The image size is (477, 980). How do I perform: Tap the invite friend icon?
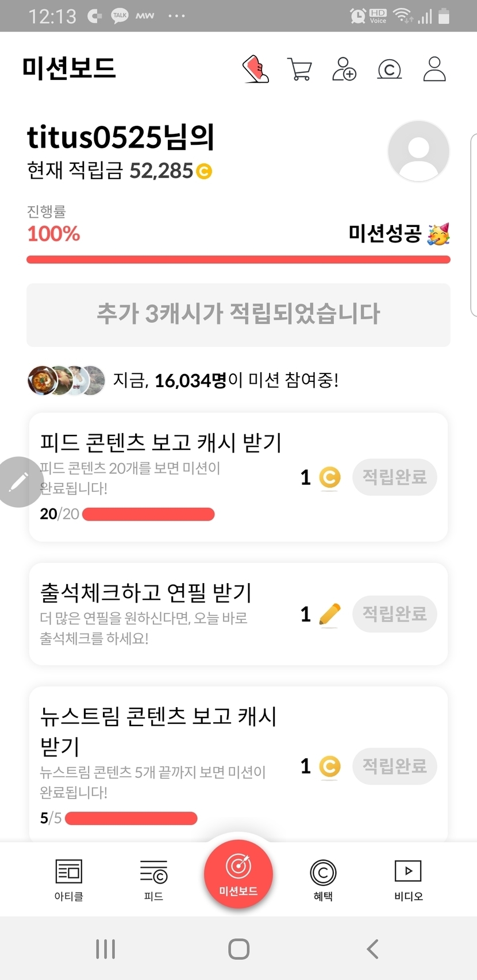click(x=344, y=69)
